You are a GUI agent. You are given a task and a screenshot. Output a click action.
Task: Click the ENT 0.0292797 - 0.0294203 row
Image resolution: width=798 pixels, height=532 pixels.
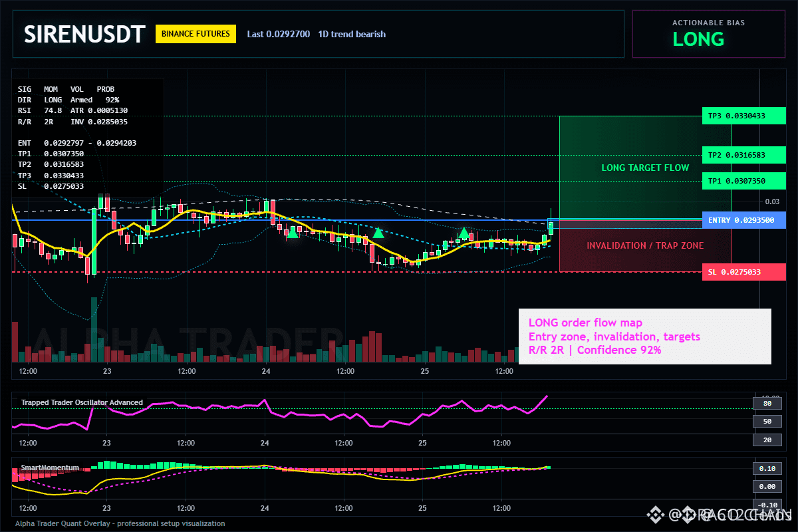[x=77, y=143]
